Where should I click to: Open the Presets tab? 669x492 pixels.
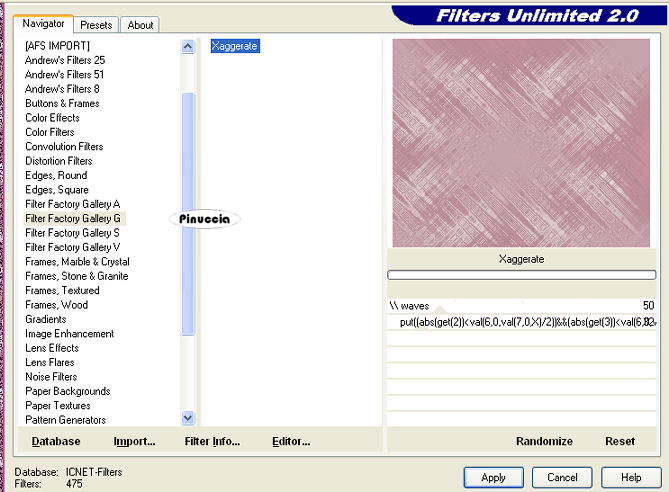[96, 25]
